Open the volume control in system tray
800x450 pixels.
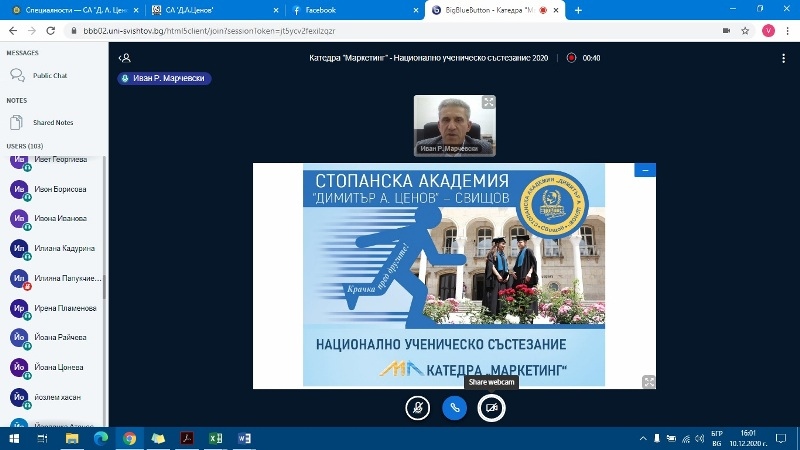[699, 438]
